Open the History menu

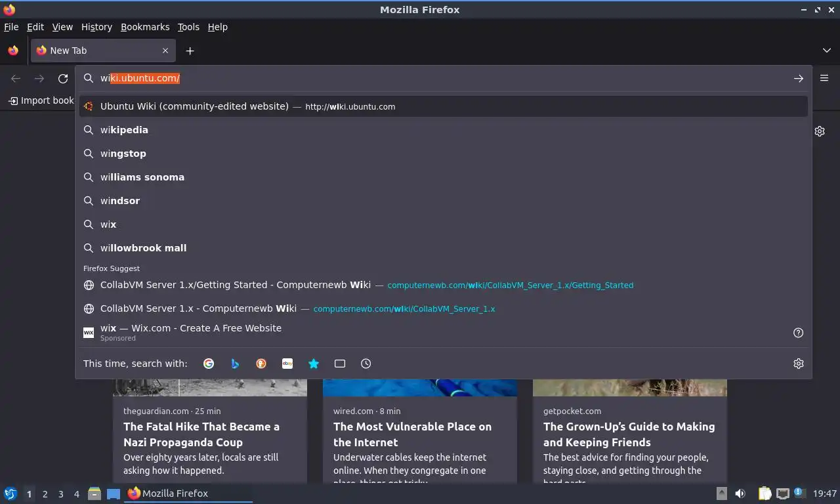pyautogui.click(x=96, y=27)
